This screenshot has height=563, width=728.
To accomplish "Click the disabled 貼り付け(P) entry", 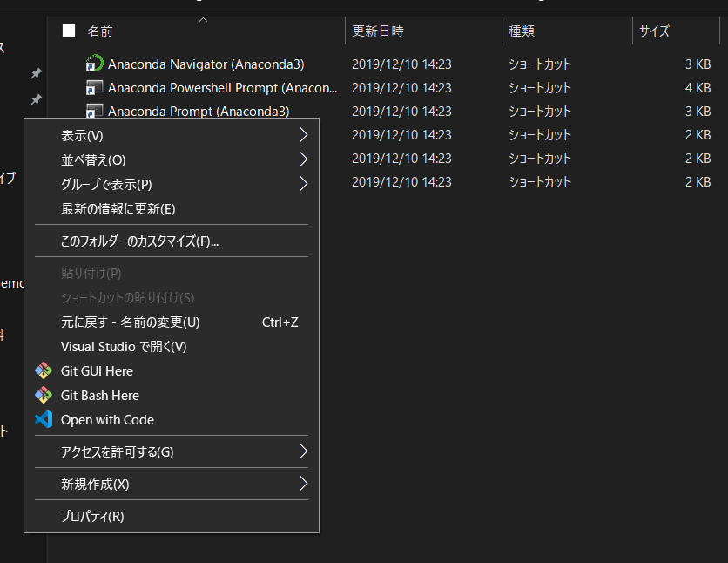I will point(172,273).
